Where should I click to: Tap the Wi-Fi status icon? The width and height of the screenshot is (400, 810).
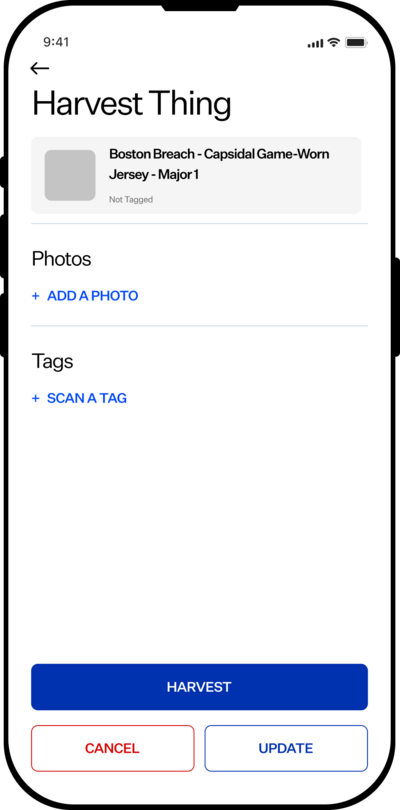[334, 42]
